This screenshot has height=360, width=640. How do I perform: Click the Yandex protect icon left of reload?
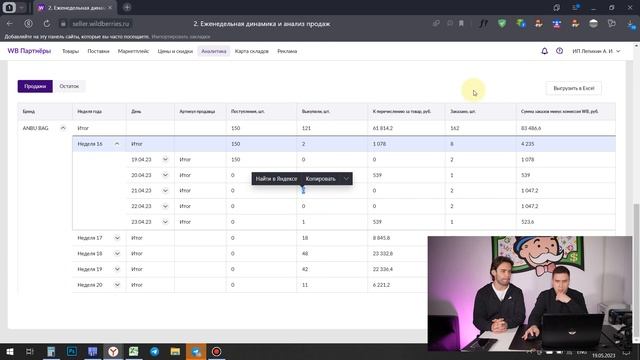pos(28,24)
